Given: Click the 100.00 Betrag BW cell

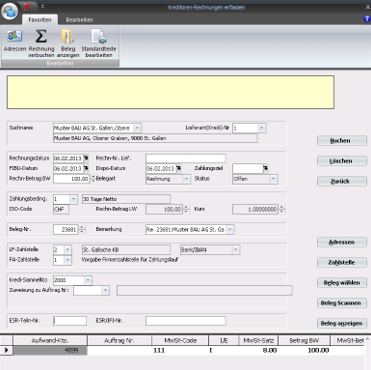Looking at the screenshot, I should tap(304, 350).
